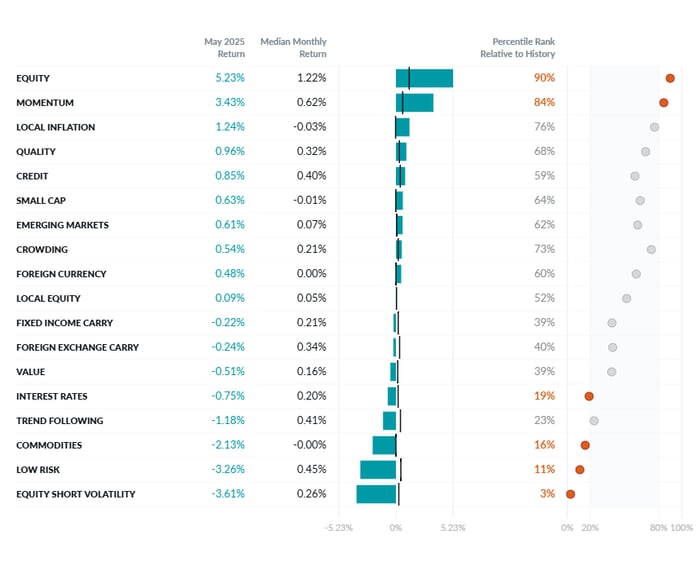Screen dimensions: 698x588
Task: Click the orange Low Risk percentile dot
Action: pyautogui.click(x=580, y=470)
